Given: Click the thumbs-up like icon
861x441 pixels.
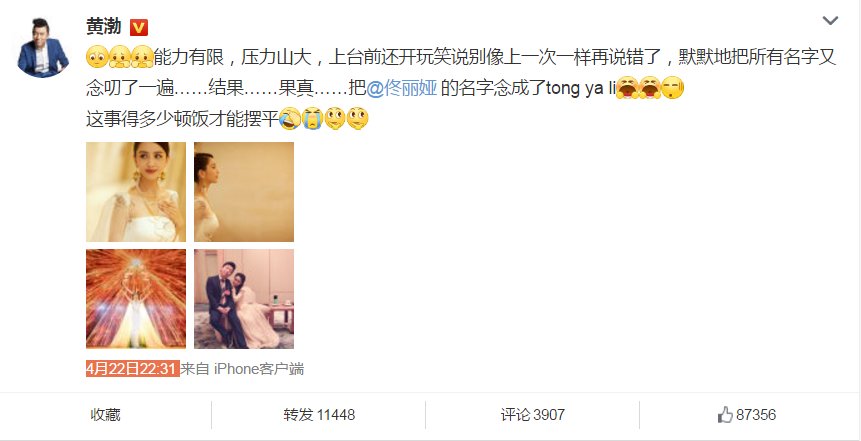Looking at the screenshot, I should 725,415.
